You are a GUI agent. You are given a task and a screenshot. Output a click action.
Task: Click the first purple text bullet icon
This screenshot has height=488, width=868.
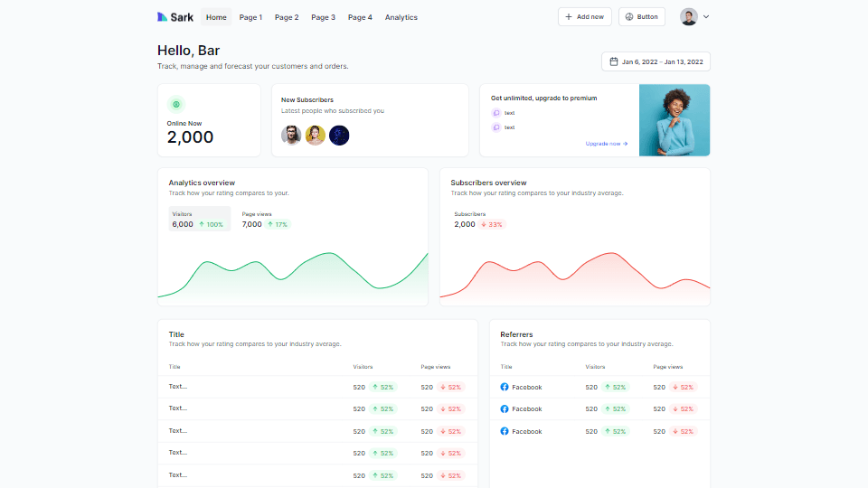(495, 113)
